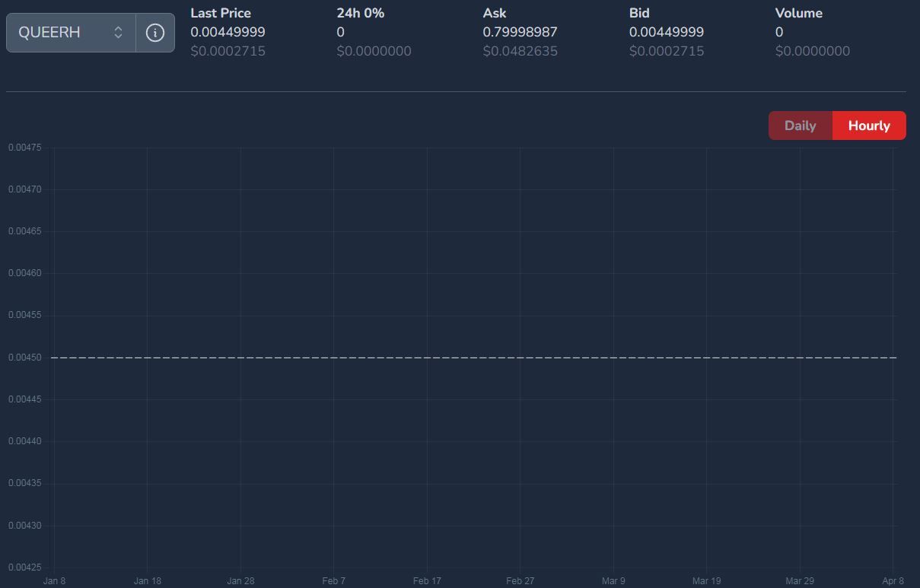The width and height of the screenshot is (920, 588).
Task: Click the Bid value 0.00449999
Action: (x=666, y=32)
